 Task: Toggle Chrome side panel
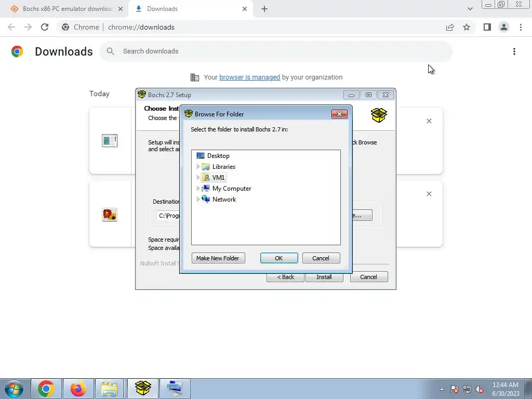[x=487, y=27]
